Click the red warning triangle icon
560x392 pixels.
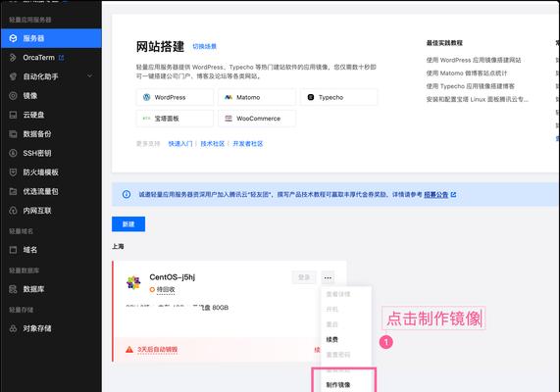129,349
